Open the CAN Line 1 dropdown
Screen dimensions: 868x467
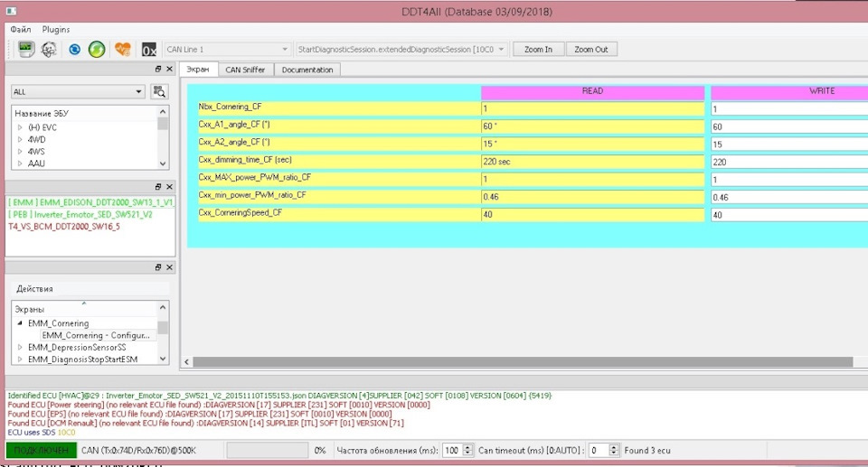pos(227,50)
